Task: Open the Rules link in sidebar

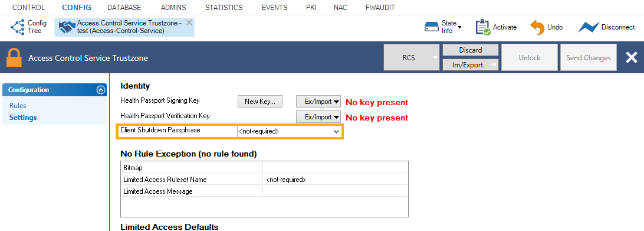Action: [18, 106]
